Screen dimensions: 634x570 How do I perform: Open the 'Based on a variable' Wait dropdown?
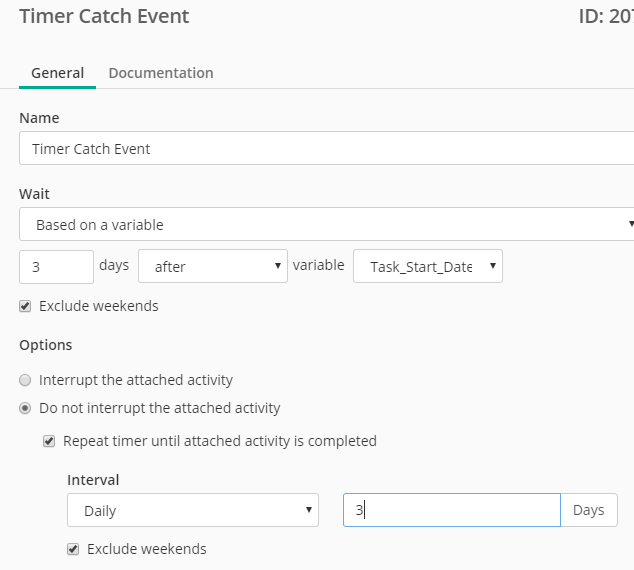click(x=326, y=225)
